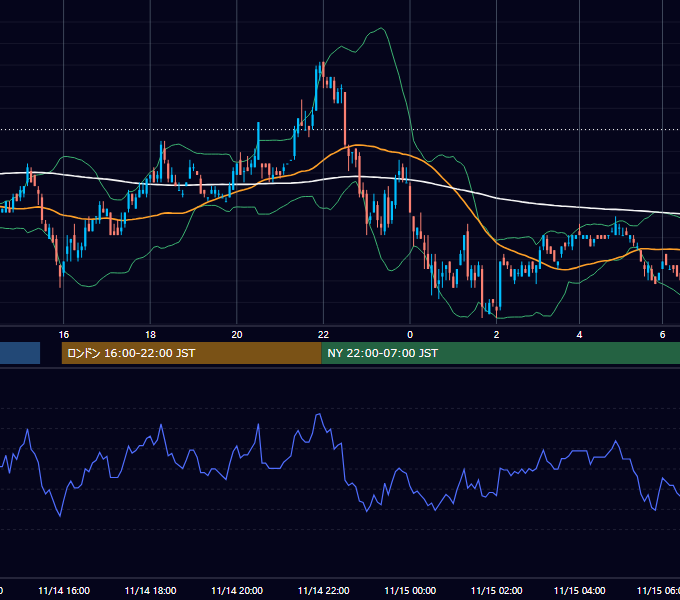
Task: Click the oscillator's highest peak near 22:00
Action: point(318,415)
